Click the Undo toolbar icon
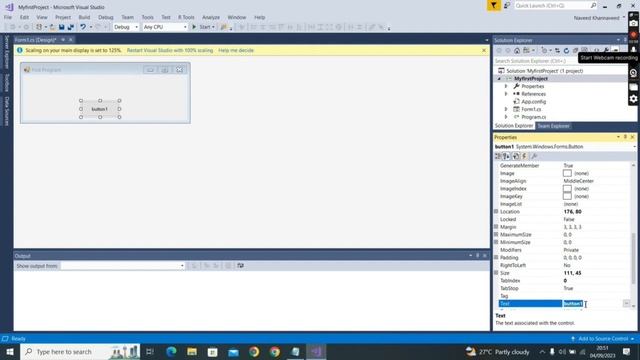 [83, 27]
